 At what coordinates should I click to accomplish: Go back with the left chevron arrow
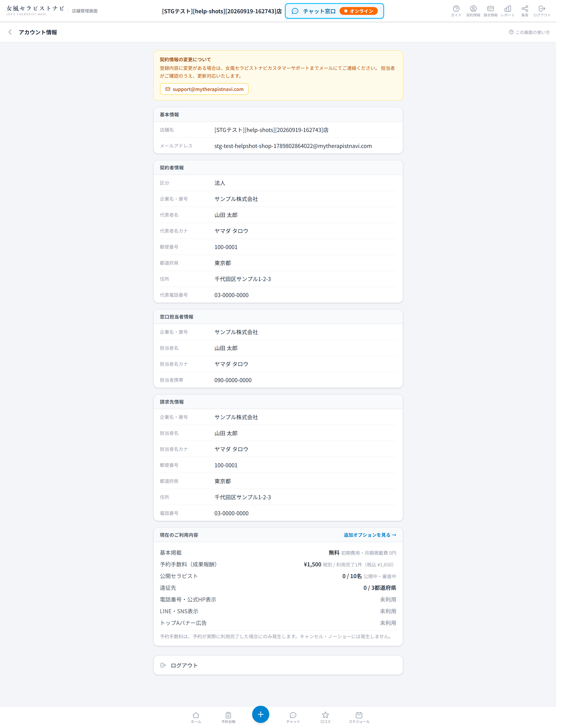[10, 32]
